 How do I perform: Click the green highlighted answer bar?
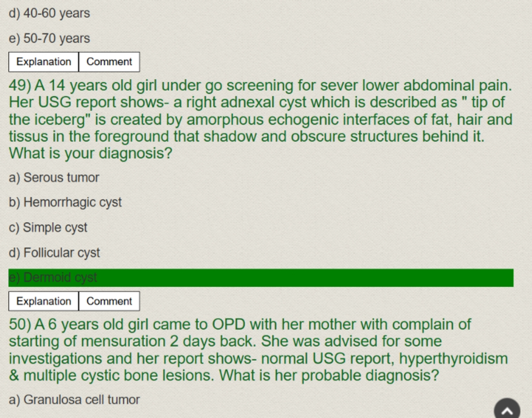click(x=261, y=278)
